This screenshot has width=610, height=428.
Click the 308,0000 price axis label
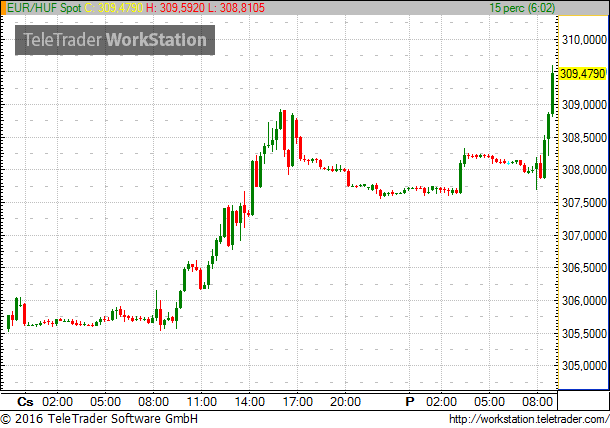[x=584, y=170]
